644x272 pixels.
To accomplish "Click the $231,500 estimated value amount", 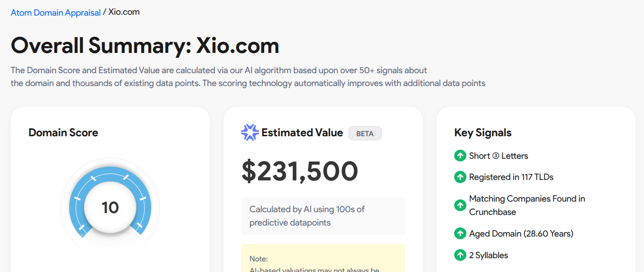I will tap(300, 171).
